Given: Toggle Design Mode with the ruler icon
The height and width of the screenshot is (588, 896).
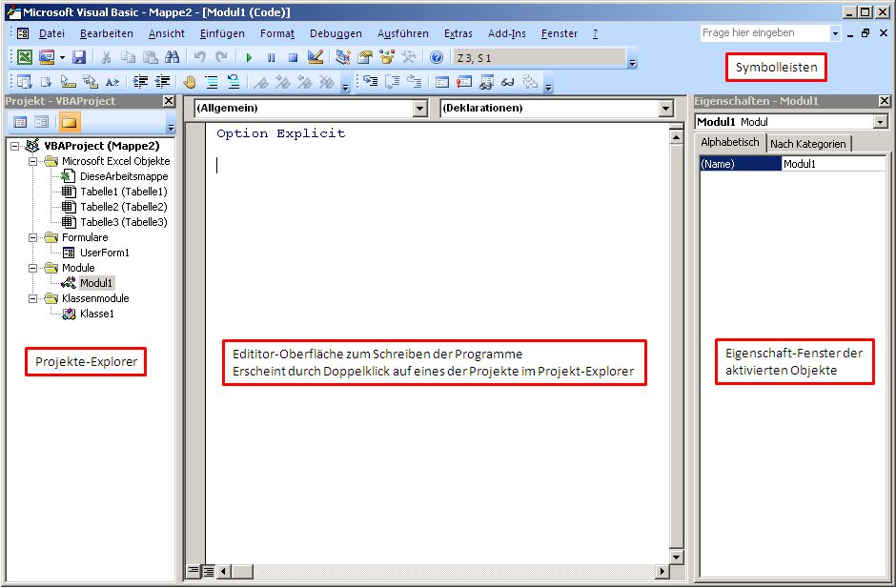Looking at the screenshot, I should [x=315, y=57].
